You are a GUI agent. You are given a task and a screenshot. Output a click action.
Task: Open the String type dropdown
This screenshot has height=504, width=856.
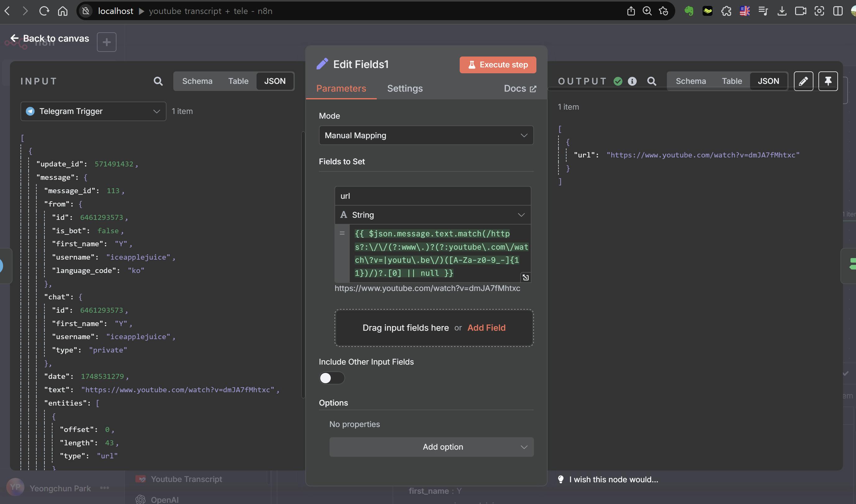click(x=432, y=215)
